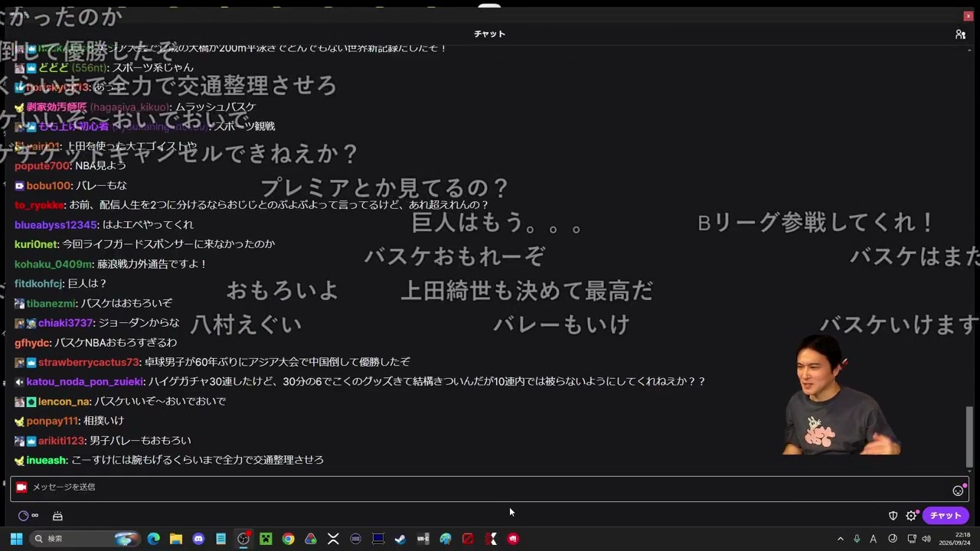The image size is (980, 551).
Task: Click username inueash in chat
Action: [x=47, y=460]
